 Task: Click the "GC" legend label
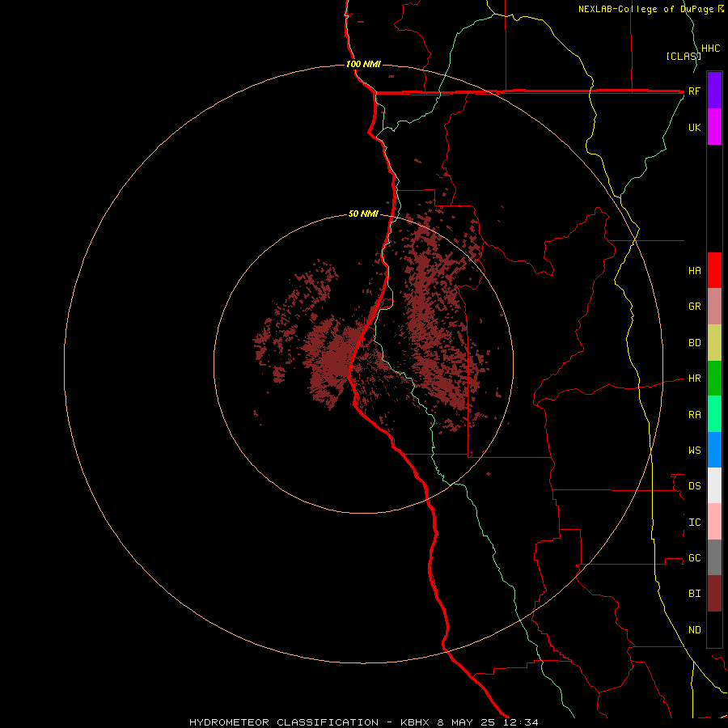click(694, 558)
